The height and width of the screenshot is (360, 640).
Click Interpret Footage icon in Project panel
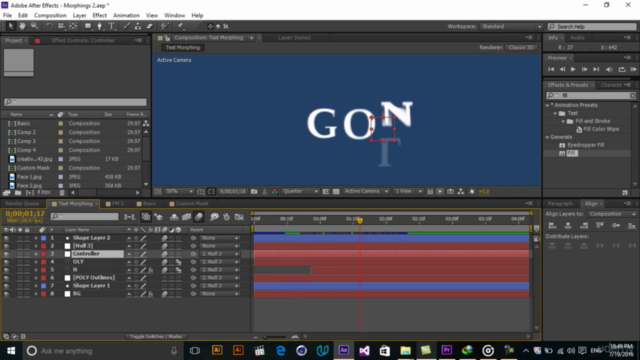7,193
